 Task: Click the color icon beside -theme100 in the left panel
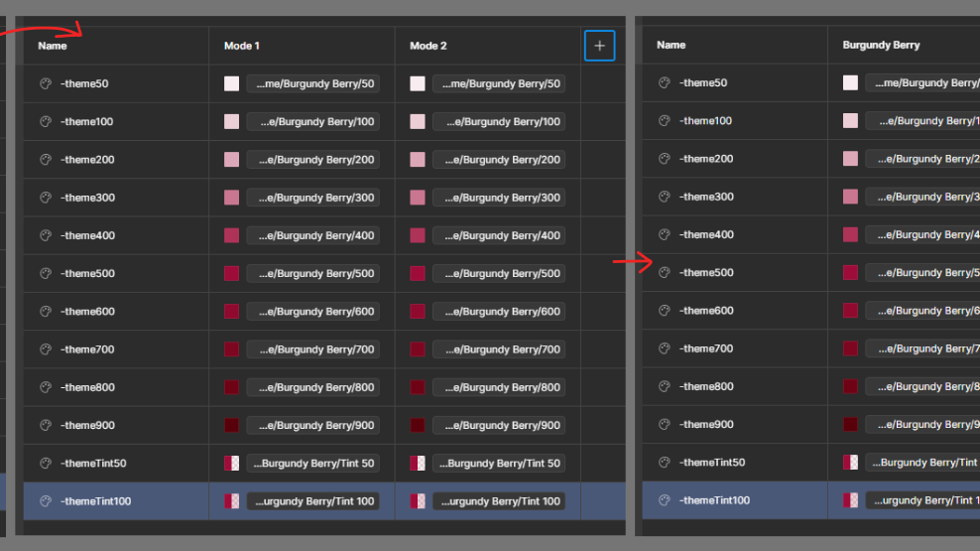click(x=46, y=121)
